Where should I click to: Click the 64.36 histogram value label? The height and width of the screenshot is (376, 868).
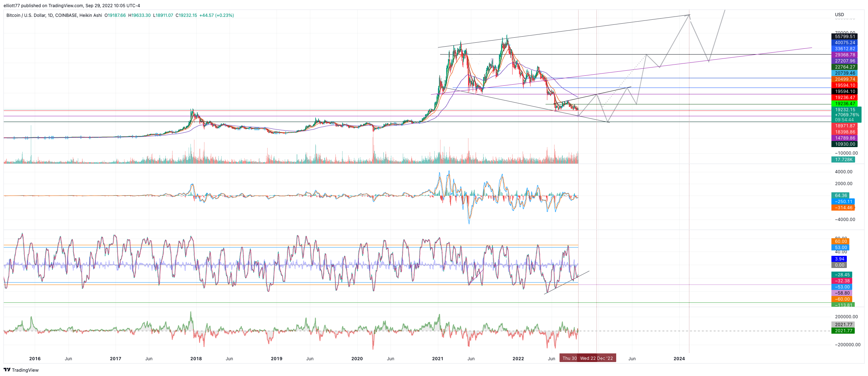[x=841, y=196]
